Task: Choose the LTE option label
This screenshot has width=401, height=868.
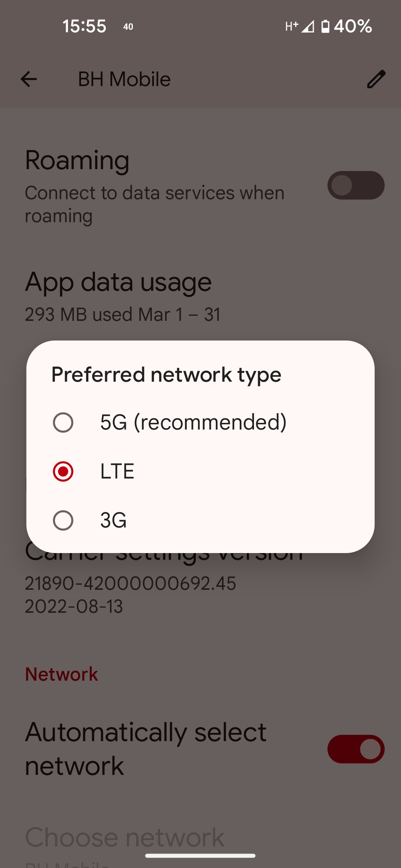Action: (x=117, y=471)
